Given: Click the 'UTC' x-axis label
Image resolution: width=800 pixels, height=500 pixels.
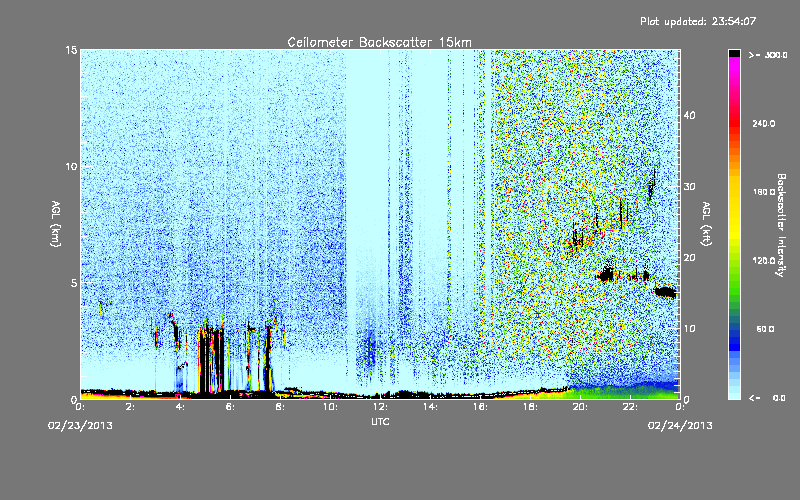Looking at the screenshot, I should [380, 421].
